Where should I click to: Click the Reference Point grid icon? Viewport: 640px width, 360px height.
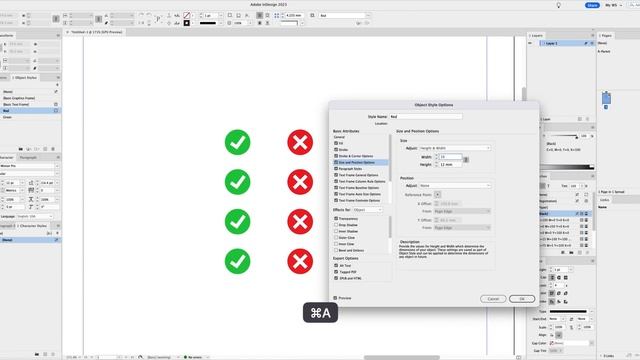pos(437,195)
